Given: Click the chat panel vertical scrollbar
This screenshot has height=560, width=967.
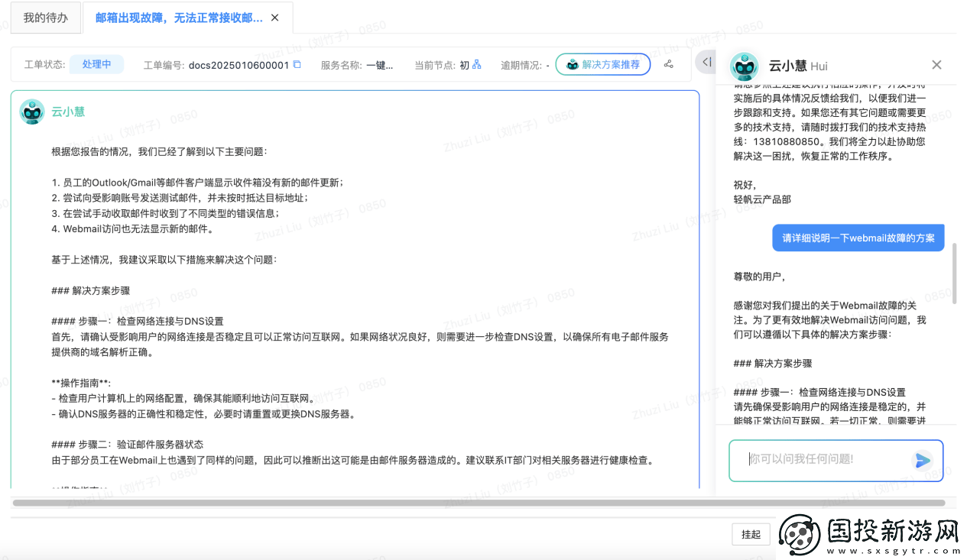Looking at the screenshot, I should click(x=953, y=274).
